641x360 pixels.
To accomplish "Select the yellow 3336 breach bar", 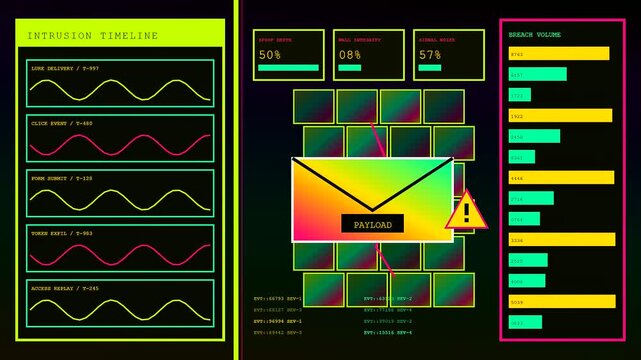I will click(562, 239).
